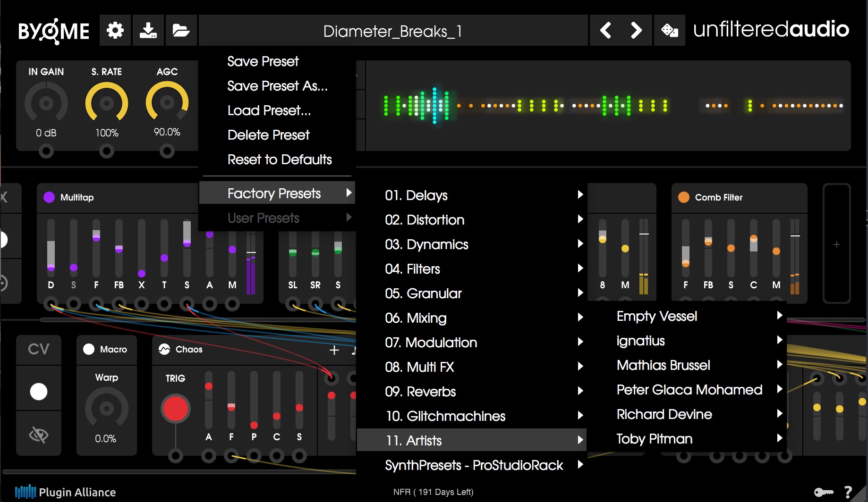This screenshot has height=502, width=868.
Task: Click the S. RATE modulation jack
Action: (107, 151)
